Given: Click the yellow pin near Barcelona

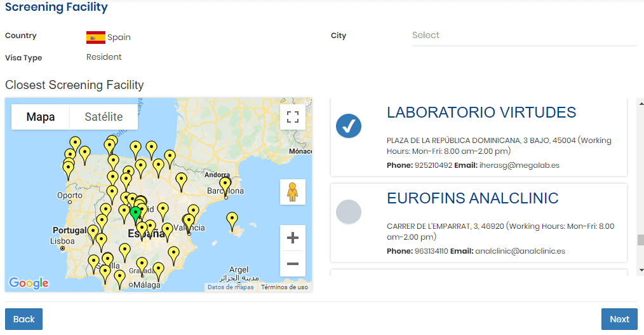Looking at the screenshot, I should [225, 184].
